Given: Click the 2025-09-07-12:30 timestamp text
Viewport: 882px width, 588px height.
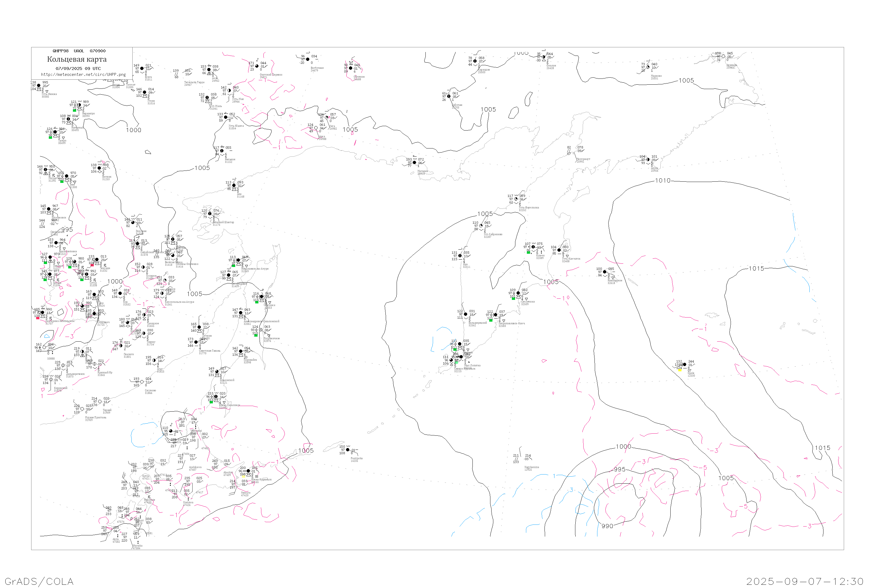Looking at the screenshot, I should coord(805,581).
